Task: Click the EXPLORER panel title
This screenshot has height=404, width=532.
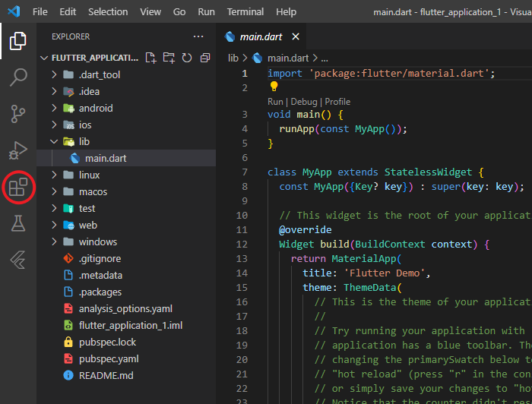Action: [x=71, y=36]
